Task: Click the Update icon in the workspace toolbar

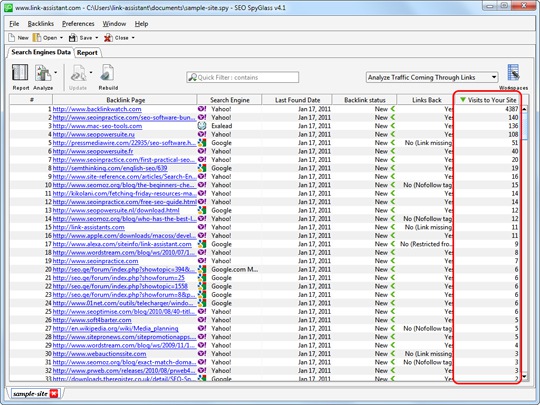Action: (78, 73)
